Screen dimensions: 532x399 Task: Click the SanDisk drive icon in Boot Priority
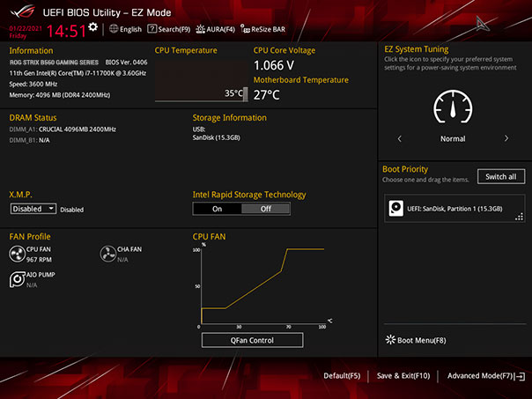pos(398,209)
